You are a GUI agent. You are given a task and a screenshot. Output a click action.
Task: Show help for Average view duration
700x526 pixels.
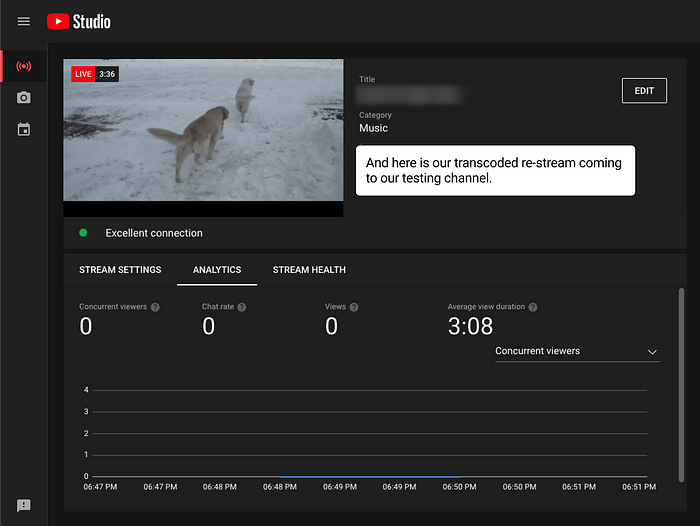tap(533, 307)
